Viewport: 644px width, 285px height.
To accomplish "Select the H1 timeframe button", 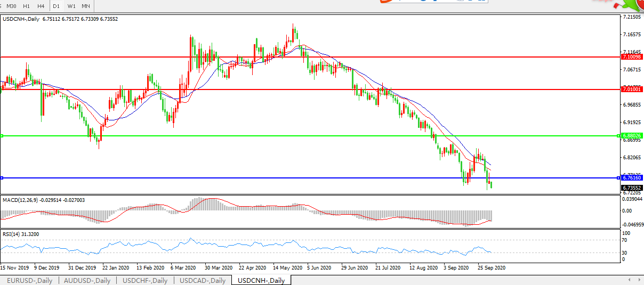I will tap(27, 6).
